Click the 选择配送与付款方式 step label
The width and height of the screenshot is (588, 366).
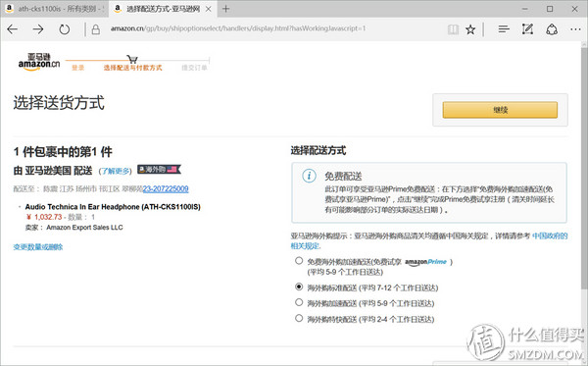(132, 68)
